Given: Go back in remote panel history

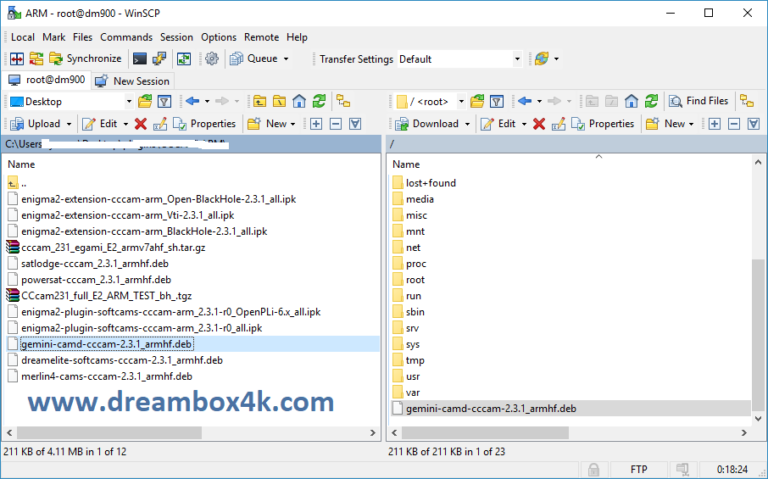Looking at the screenshot, I should pyautogui.click(x=525, y=101).
